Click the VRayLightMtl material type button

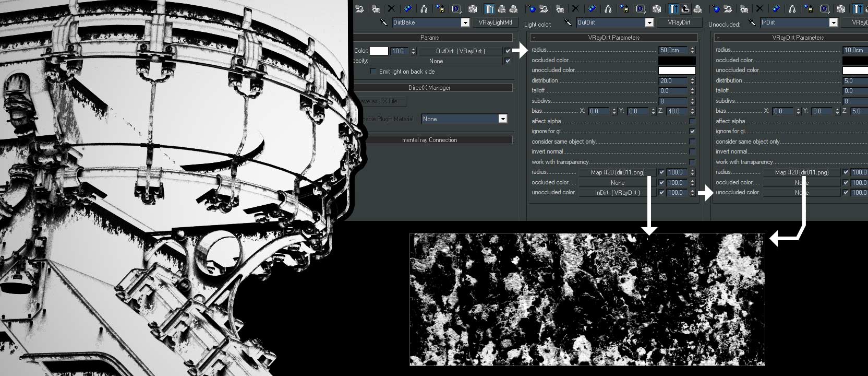495,22
